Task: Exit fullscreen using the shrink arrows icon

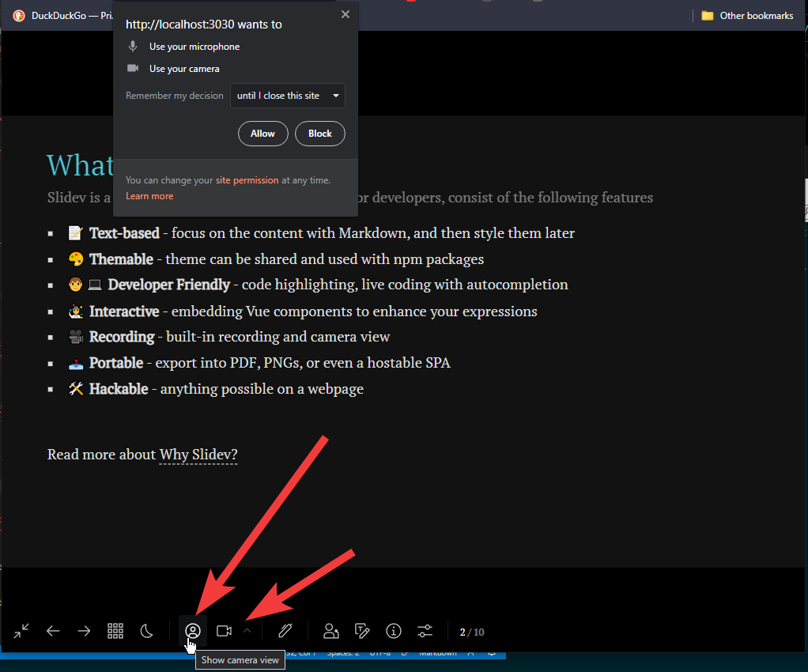Action: tap(21, 631)
